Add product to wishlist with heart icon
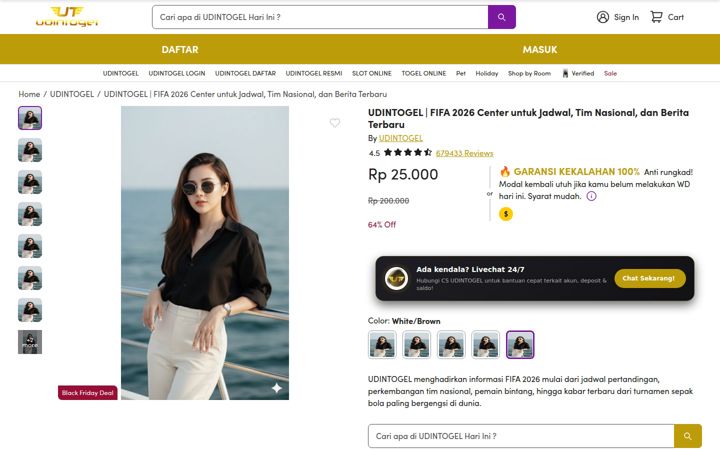This screenshot has height=450, width=720. pyautogui.click(x=335, y=123)
